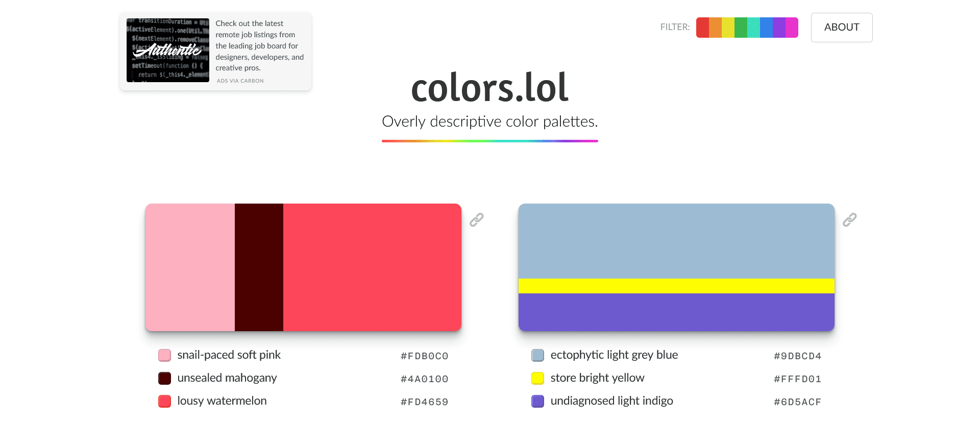The image size is (980, 448).
Task: Click the snail-paced soft pink swatch icon
Action: click(x=164, y=355)
